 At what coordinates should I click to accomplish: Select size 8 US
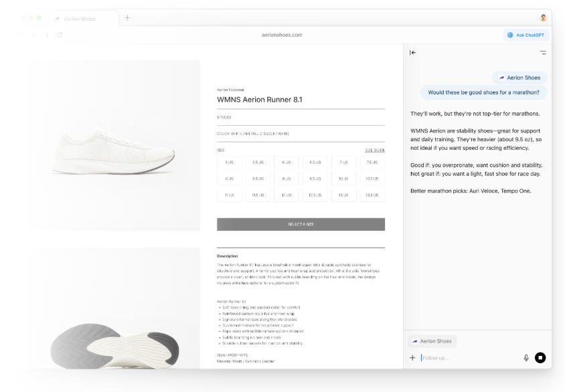pos(229,179)
